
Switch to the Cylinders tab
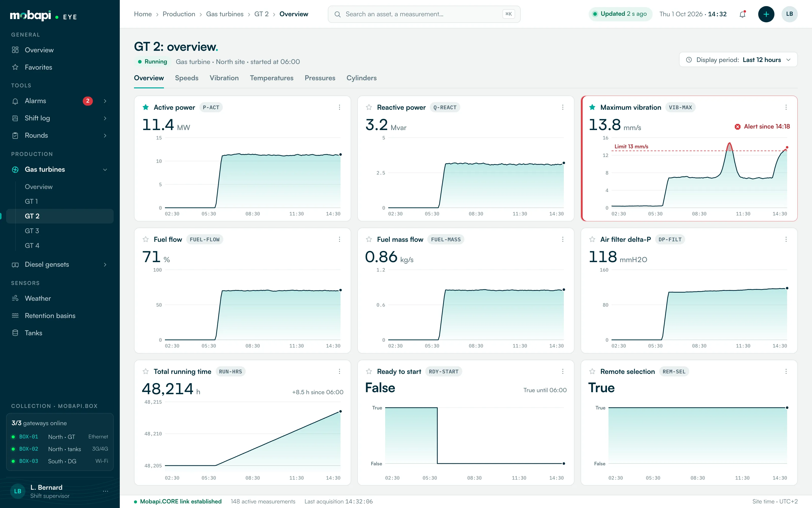click(x=361, y=78)
